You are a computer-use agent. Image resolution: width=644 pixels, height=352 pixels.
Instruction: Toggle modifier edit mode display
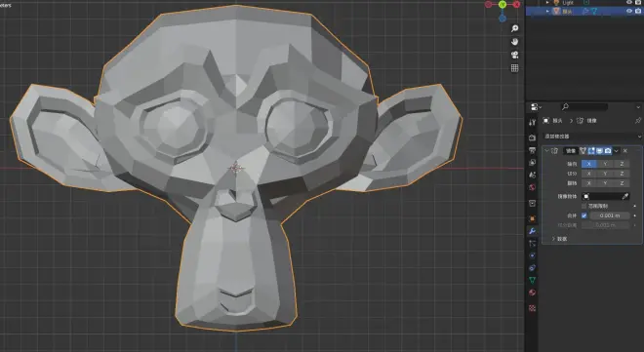point(591,151)
